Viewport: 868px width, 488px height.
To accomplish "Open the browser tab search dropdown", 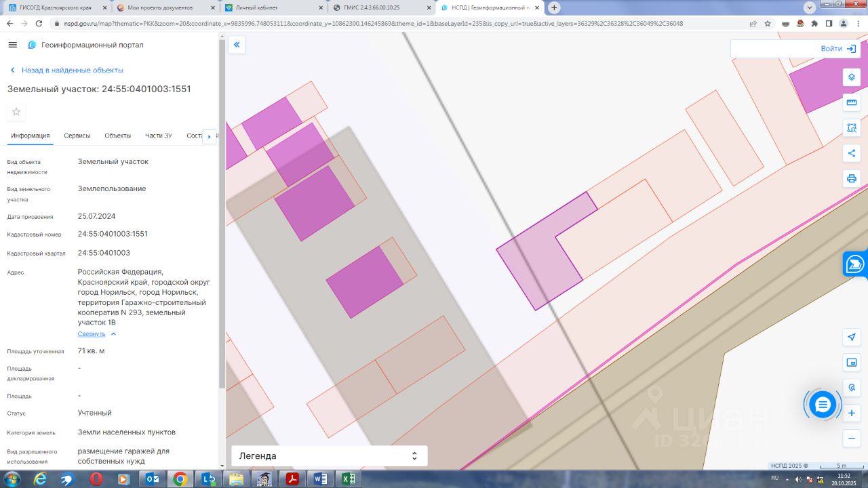I will pos(809,7).
